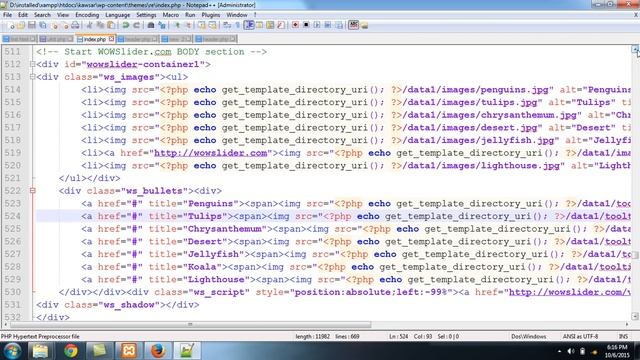Image resolution: width=640 pixels, height=360 pixels.
Task: Cut selection using the scissors icon
Action: click(89, 25)
